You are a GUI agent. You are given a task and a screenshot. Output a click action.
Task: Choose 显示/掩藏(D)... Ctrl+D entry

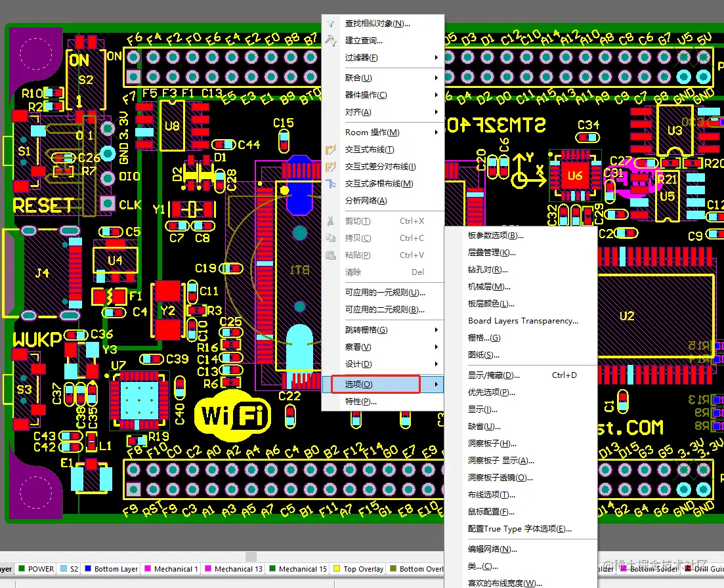click(521, 375)
